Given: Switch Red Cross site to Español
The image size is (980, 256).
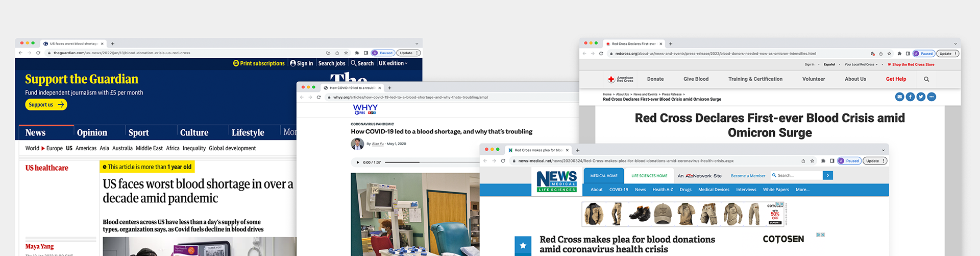Looking at the screenshot, I should click(x=829, y=64).
